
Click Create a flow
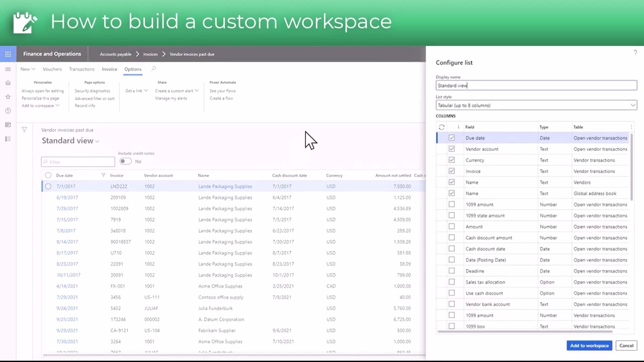coord(221,99)
